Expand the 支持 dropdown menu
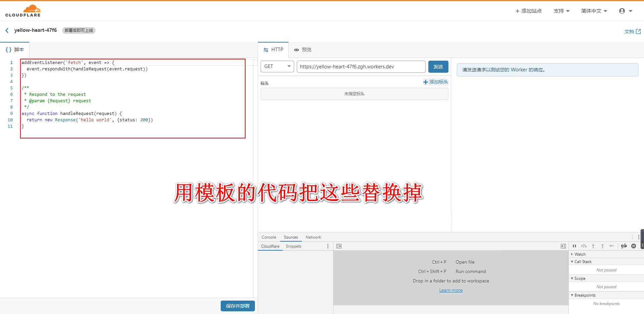The width and height of the screenshot is (644, 314). (561, 11)
